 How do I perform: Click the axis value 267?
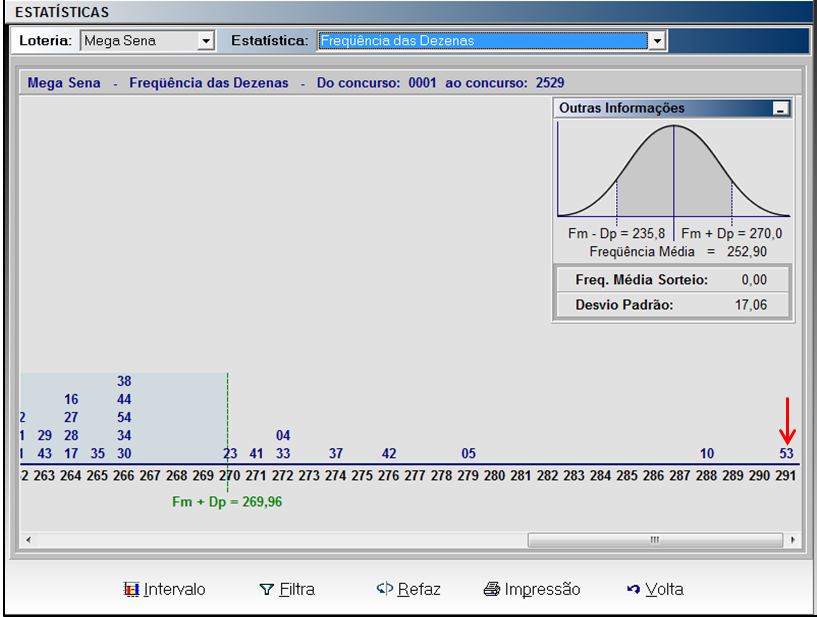click(150, 475)
